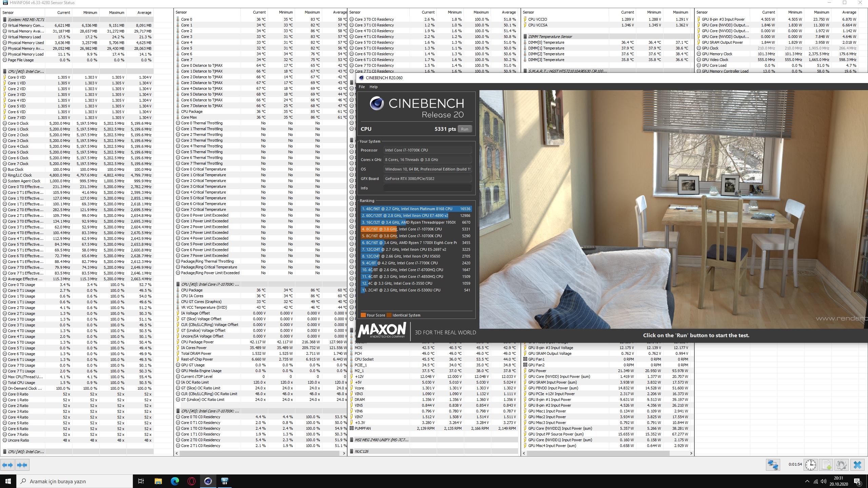Image resolution: width=868 pixels, height=488 pixels.
Task: Select the GPU Power sensor row
Action: (607, 371)
